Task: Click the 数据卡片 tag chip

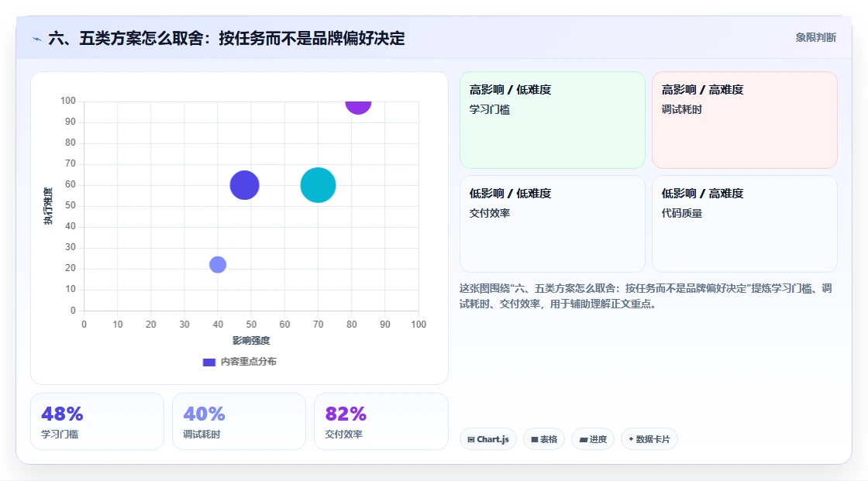Action: click(x=649, y=439)
